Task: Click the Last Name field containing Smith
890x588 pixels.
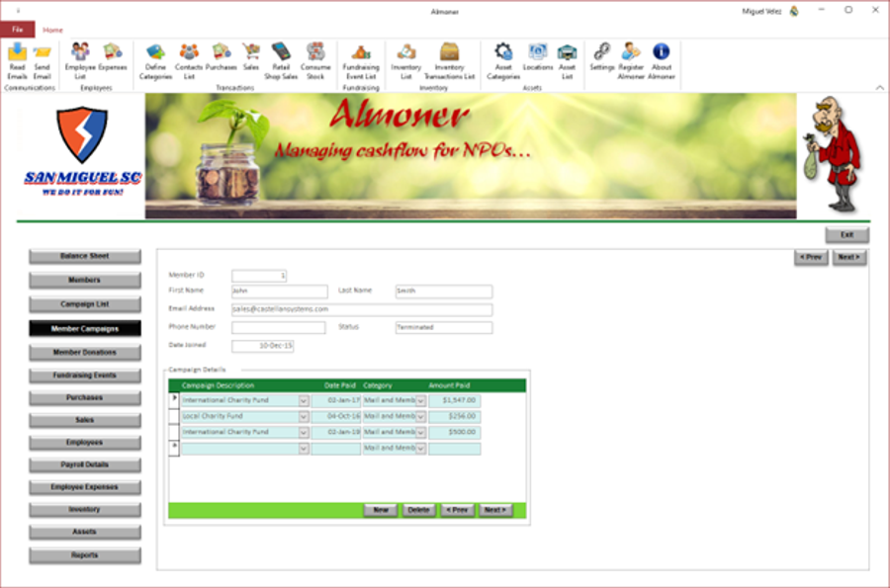Action: click(x=444, y=292)
